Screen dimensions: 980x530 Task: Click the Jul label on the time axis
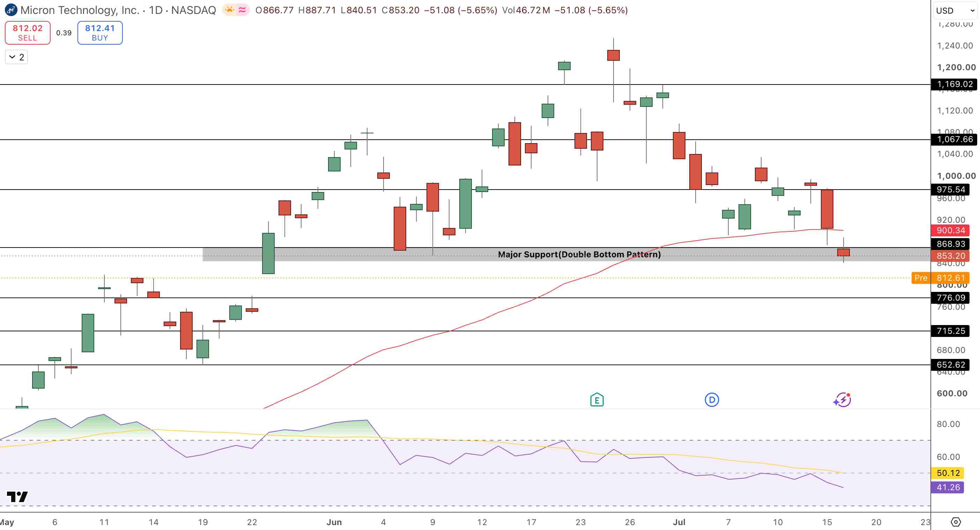pyautogui.click(x=679, y=522)
